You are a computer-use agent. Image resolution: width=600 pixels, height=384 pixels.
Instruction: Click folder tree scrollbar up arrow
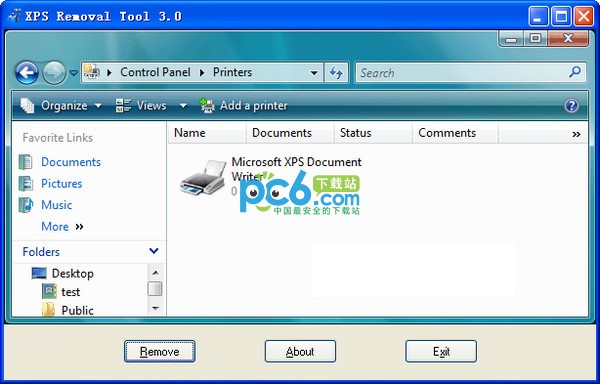[x=155, y=272]
